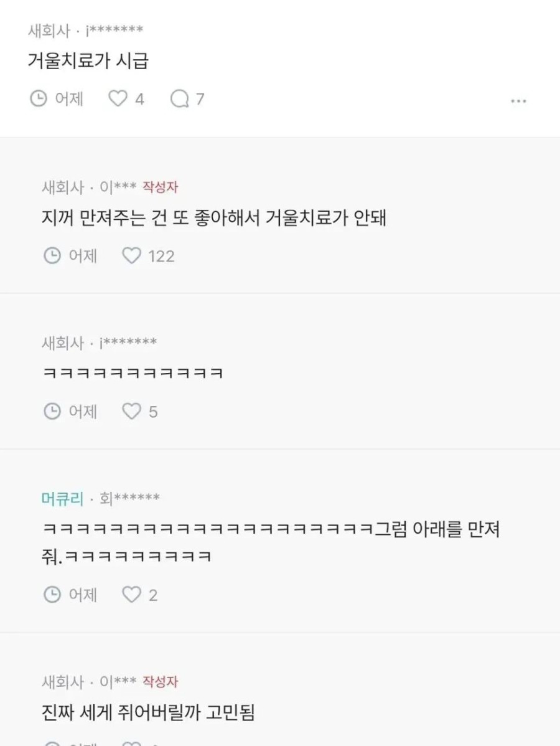Screen dimensions: 560x746
Task: Like the 머큐리 comment with 2 hearts
Action: tap(132, 594)
